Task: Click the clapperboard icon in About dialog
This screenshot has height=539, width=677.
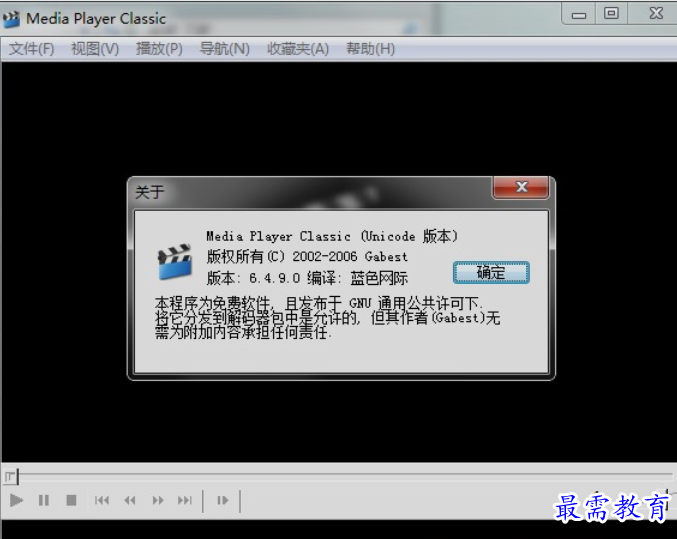Action: [175, 262]
